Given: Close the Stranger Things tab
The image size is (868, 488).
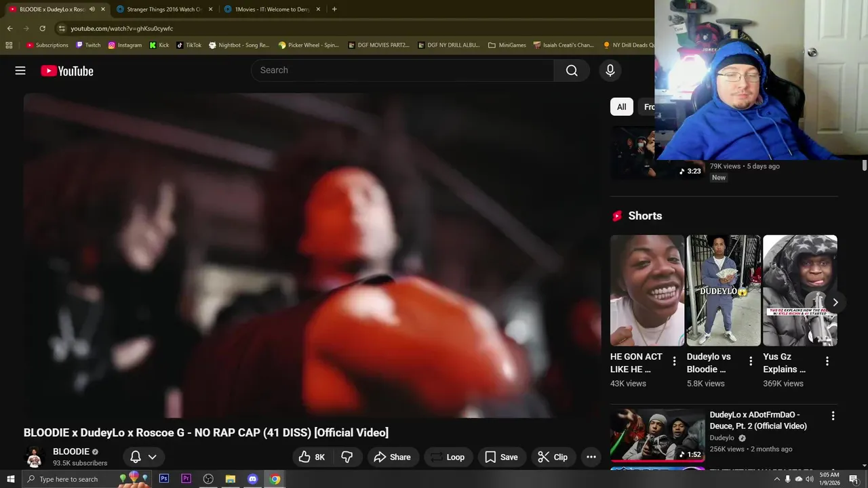Looking at the screenshot, I should click(210, 9).
